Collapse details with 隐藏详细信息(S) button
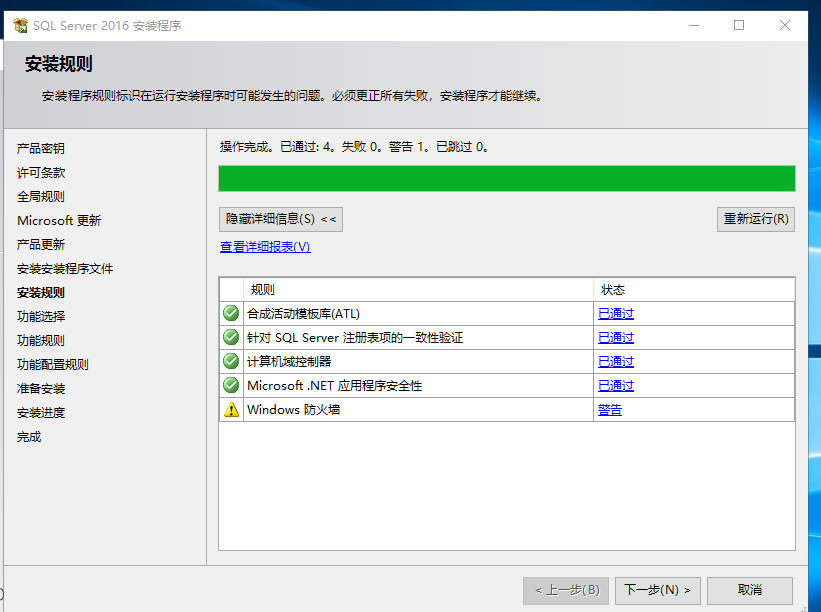 (281, 219)
